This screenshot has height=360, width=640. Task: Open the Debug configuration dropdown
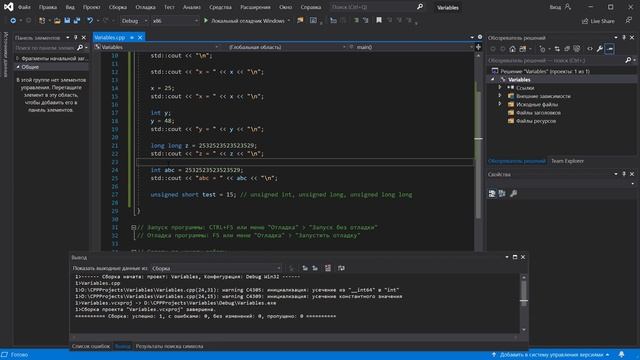(134, 20)
